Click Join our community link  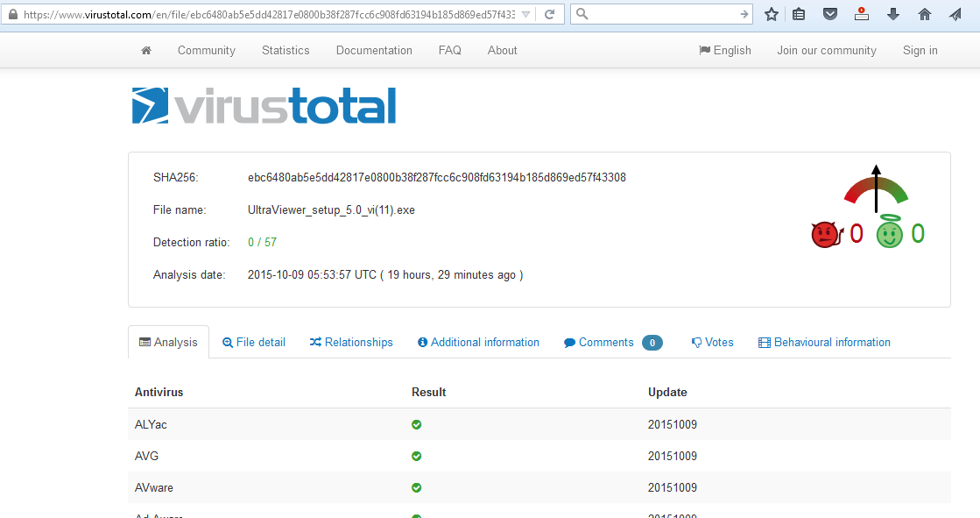(x=826, y=51)
